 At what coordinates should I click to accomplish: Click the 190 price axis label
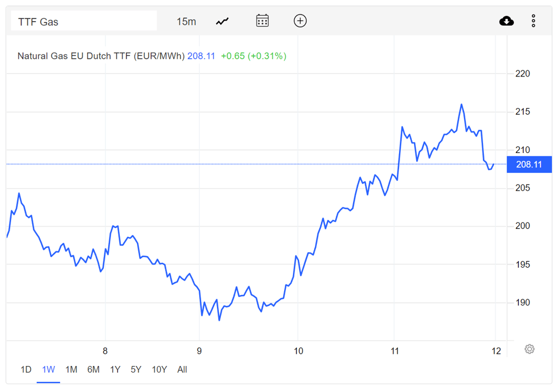tap(522, 303)
